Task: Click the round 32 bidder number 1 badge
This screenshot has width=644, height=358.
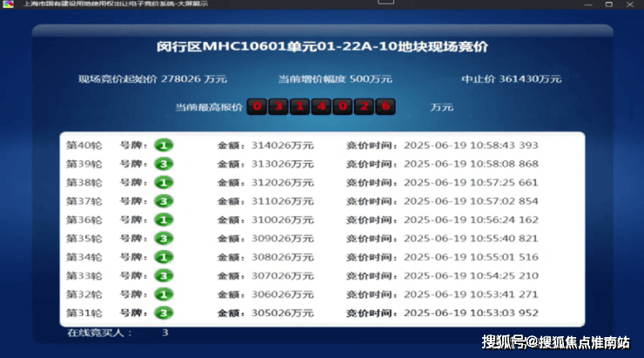Action: pos(164,294)
